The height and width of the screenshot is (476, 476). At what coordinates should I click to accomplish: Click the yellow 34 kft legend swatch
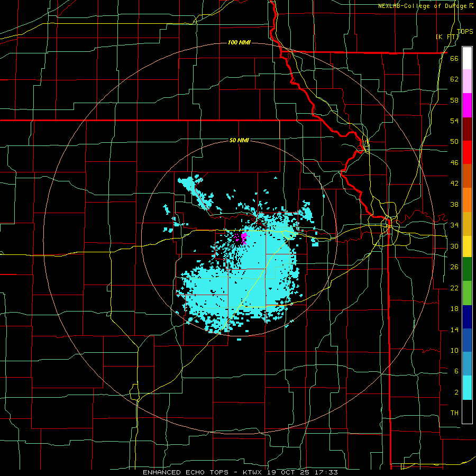coord(467,246)
